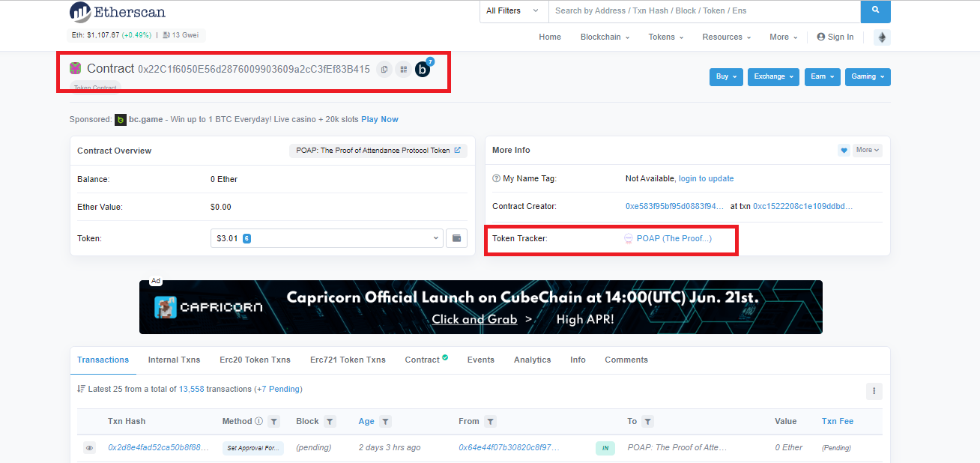The height and width of the screenshot is (463, 980).
Task: Click the filter icon on the Block column
Action: 330,422
